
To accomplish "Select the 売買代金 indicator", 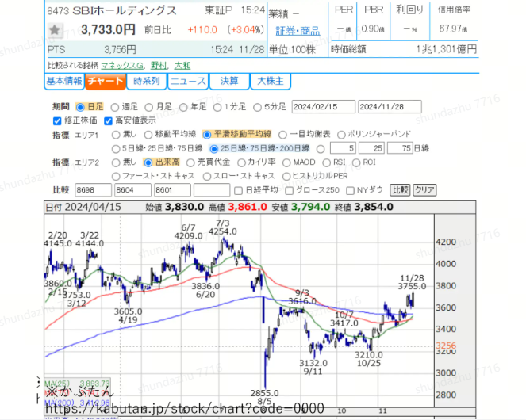I will pos(190,163).
